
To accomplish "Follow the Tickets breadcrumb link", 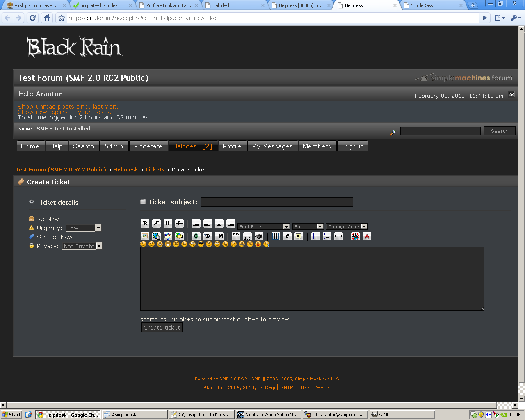I will coord(155,169).
